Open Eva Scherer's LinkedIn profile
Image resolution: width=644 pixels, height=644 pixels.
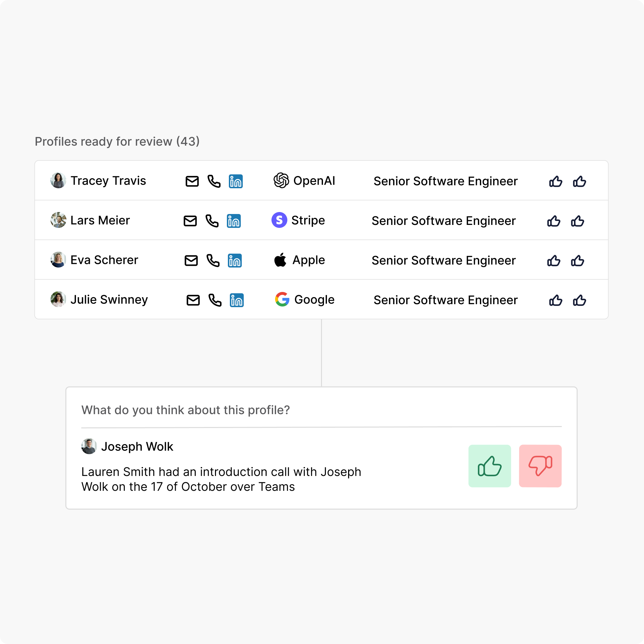click(235, 261)
